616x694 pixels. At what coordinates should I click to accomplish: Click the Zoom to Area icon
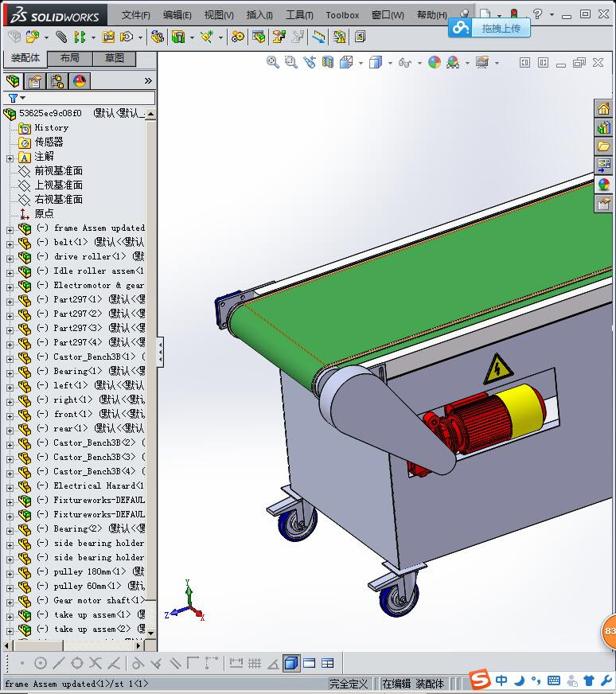tap(290, 62)
